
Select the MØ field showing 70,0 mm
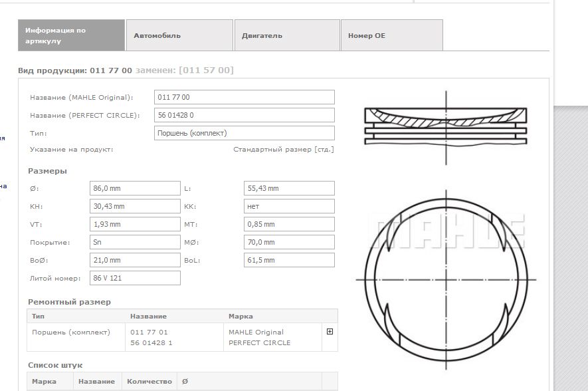coord(289,243)
